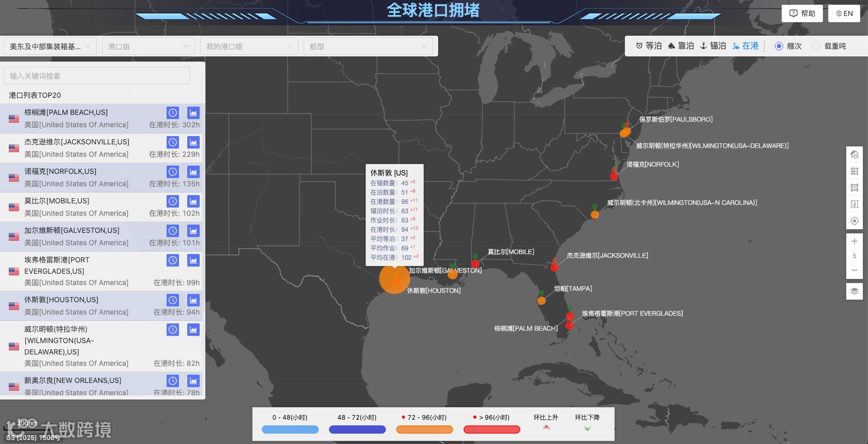Click the 帮助 help button
Image resolution: width=868 pixels, height=444 pixels.
(x=802, y=13)
